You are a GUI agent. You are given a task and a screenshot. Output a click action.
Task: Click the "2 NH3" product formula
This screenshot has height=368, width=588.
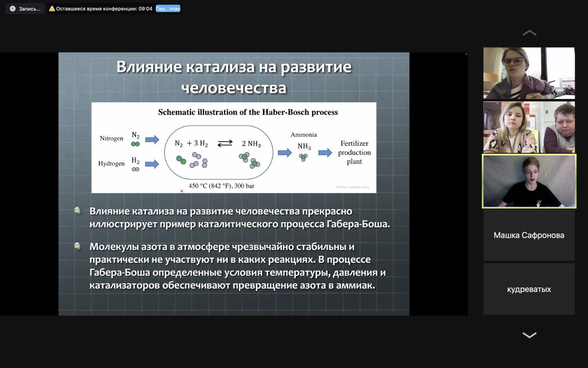[251, 144]
